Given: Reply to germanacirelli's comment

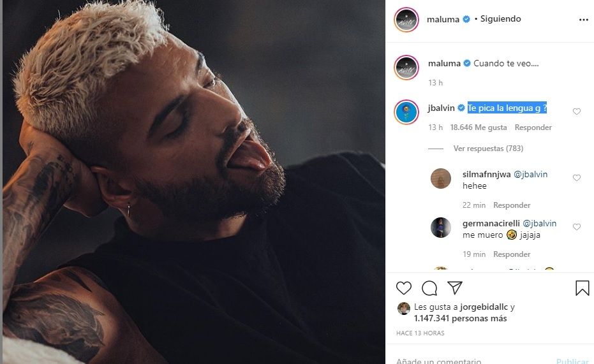Looking at the screenshot, I should [x=512, y=254].
